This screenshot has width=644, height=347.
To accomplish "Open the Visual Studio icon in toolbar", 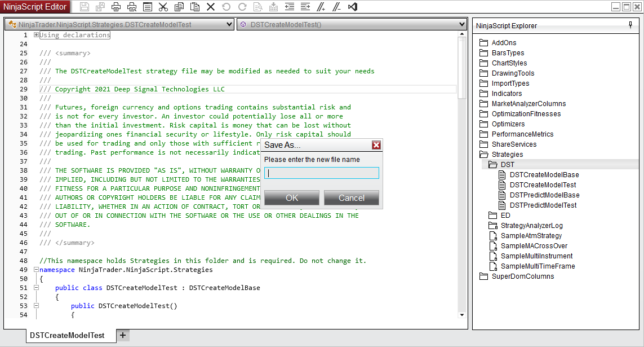I will [x=352, y=7].
